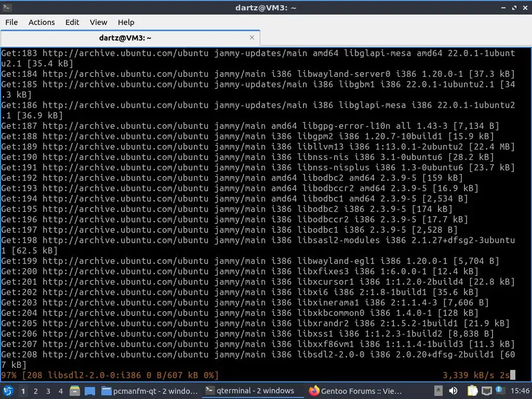
Task: Click the terminal icon in title bar
Action: coord(7,7)
